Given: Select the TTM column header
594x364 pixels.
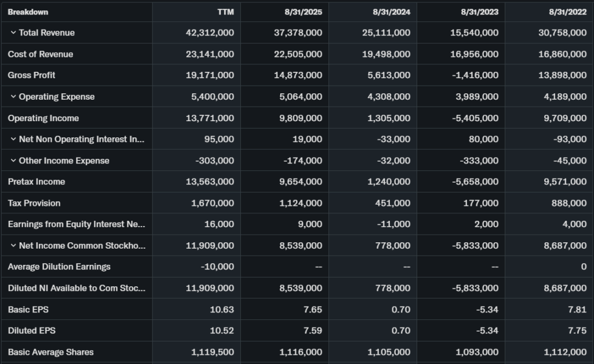Looking at the screenshot, I should pyautogui.click(x=226, y=12).
